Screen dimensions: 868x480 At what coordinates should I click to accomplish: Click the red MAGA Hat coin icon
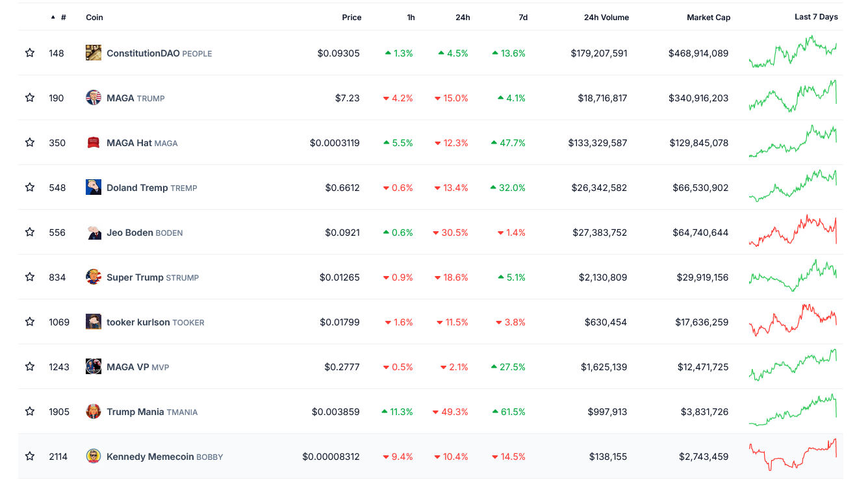click(x=94, y=143)
